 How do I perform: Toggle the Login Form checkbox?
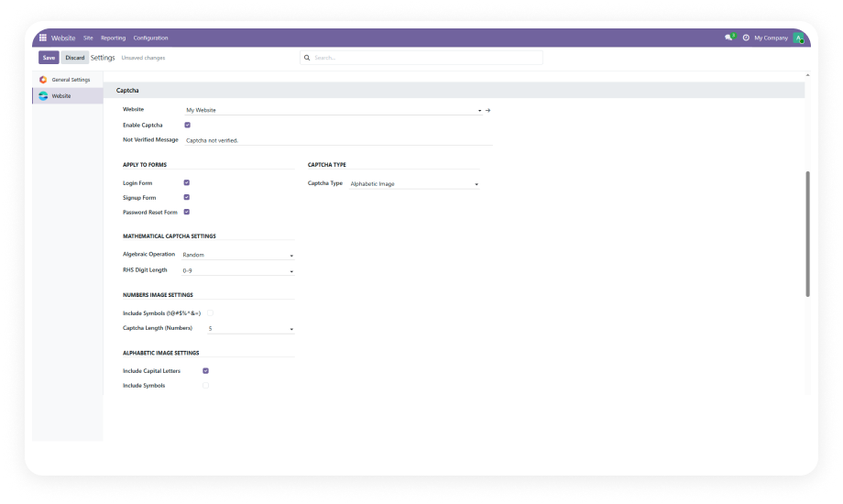pos(187,183)
